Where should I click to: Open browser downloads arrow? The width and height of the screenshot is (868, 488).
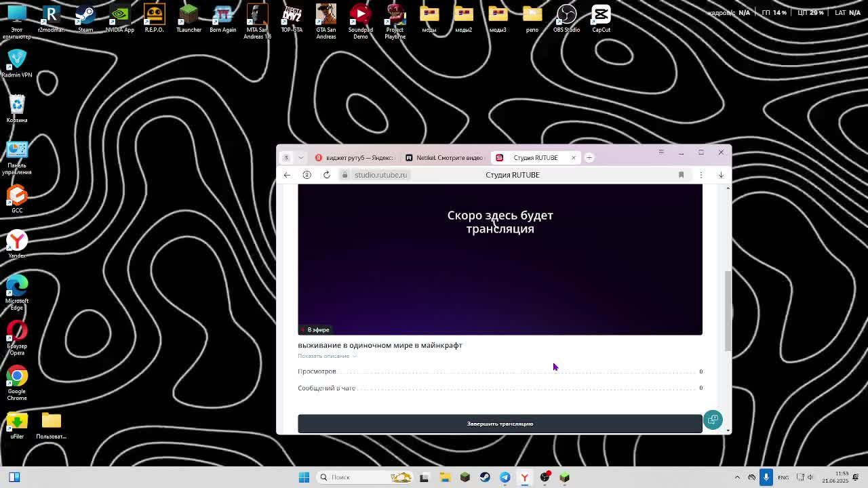pyautogui.click(x=721, y=175)
